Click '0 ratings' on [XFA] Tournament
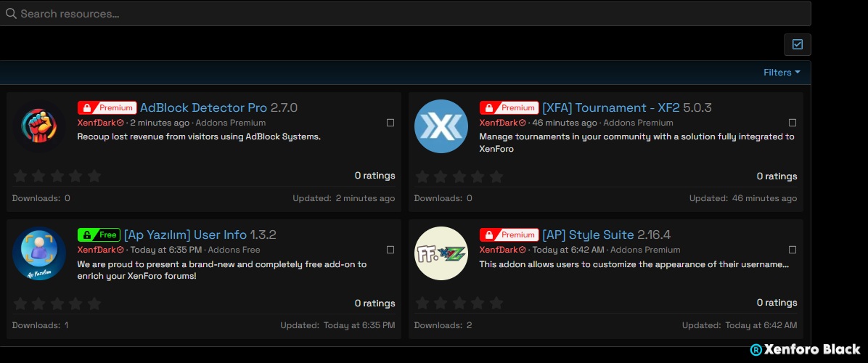The height and width of the screenshot is (363, 868). tap(777, 176)
